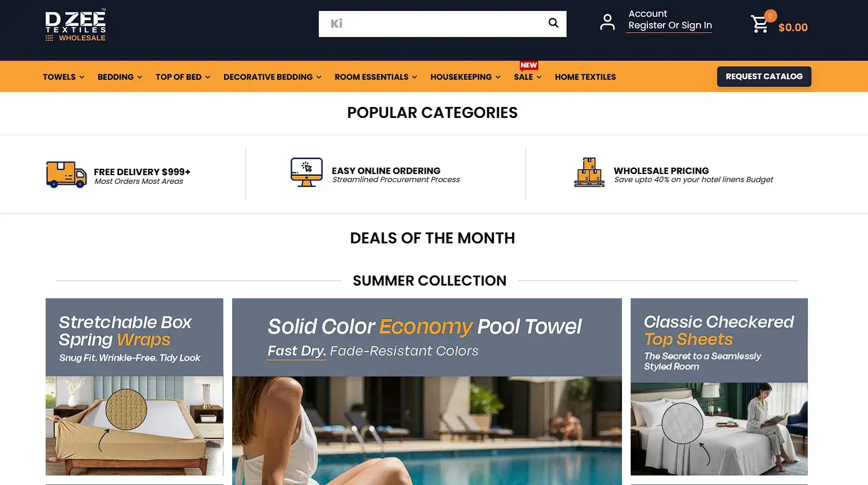Screen dimensions: 868x485
Task: Open the Top of Bed dropdown
Action: point(183,77)
